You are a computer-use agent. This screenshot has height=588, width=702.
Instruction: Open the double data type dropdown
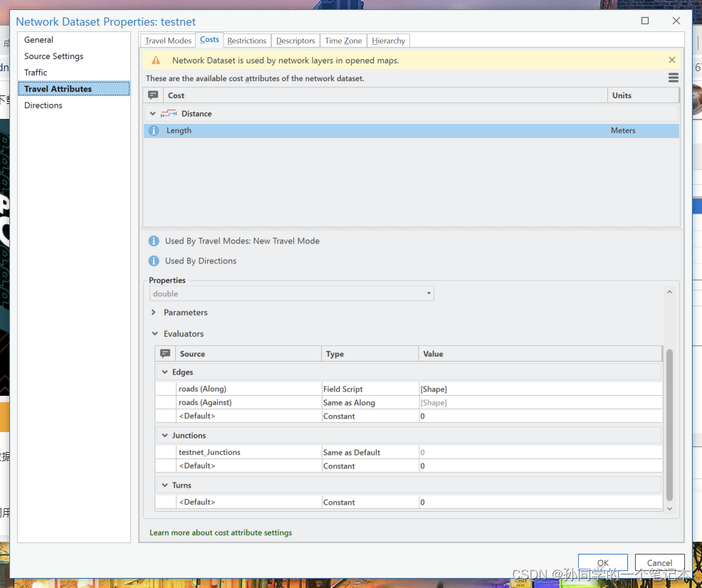click(291, 293)
